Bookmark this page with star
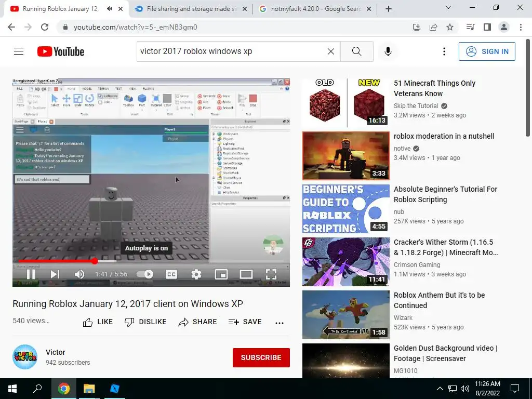 [x=450, y=27]
